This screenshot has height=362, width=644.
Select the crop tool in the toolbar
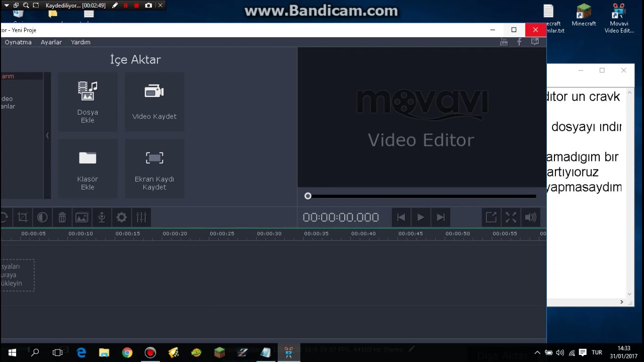click(x=23, y=217)
